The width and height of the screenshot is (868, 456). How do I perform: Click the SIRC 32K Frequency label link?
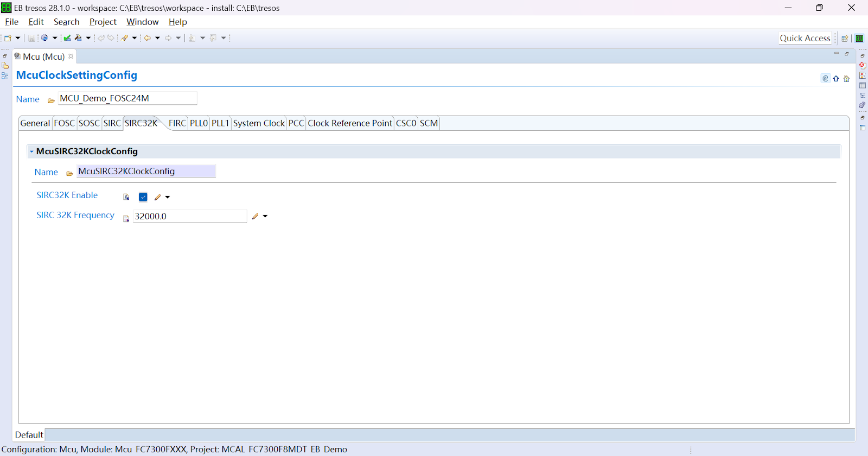[75, 215]
